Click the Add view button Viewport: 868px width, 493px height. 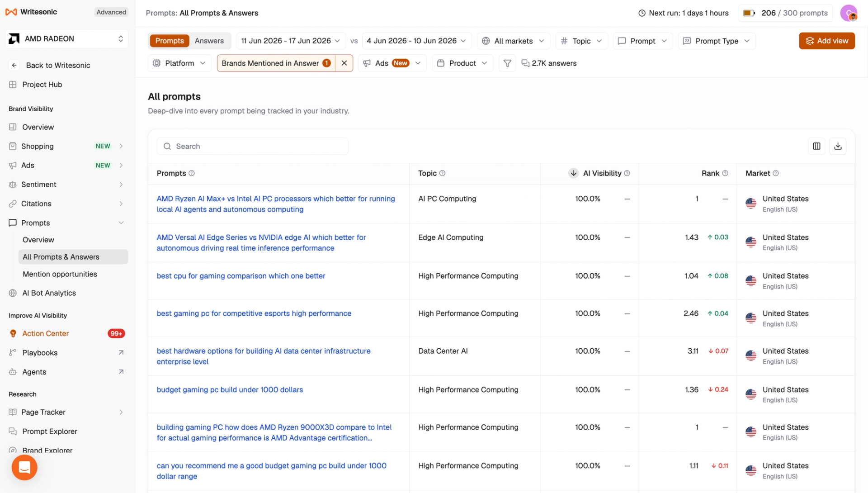(826, 41)
